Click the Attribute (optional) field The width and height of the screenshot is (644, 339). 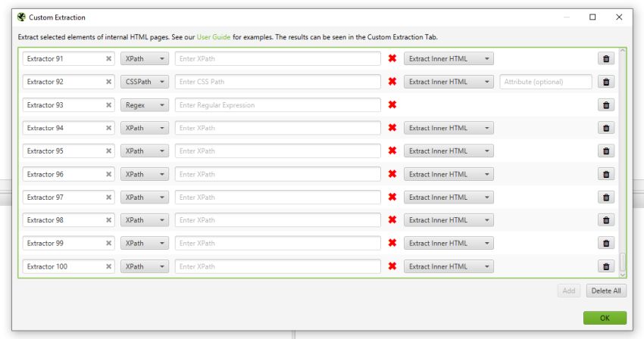546,82
